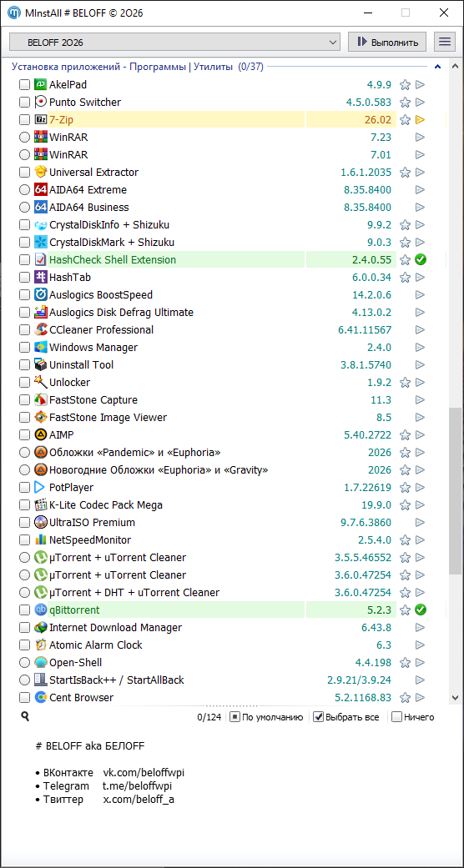Click the run arrow for Windows Manager

(421, 348)
